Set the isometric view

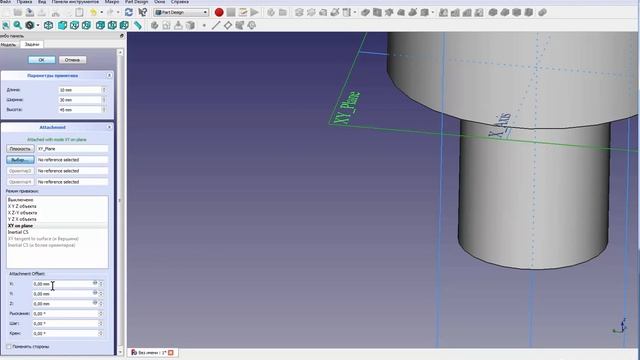tap(48, 25)
